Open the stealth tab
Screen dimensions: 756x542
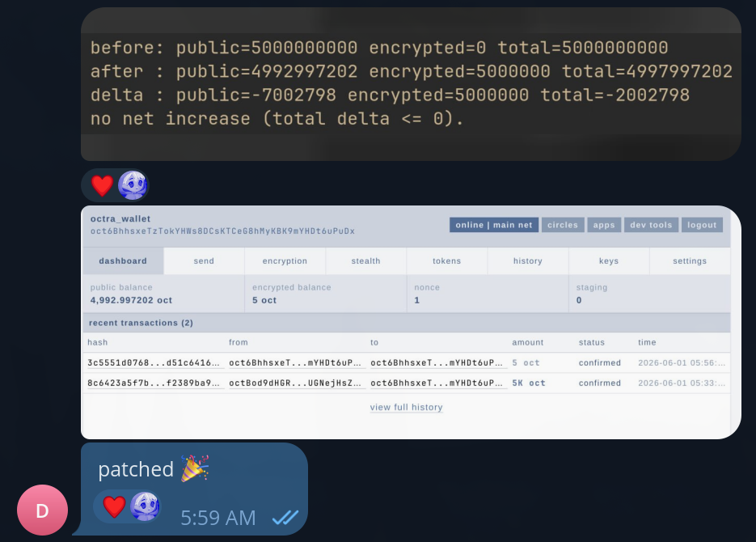pyautogui.click(x=366, y=260)
